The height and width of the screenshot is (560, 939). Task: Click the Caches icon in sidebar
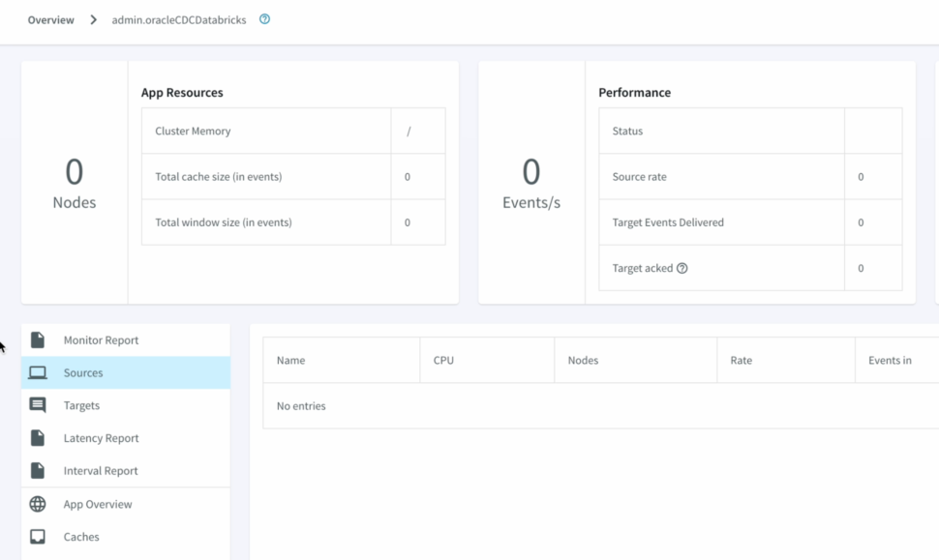coord(38,537)
